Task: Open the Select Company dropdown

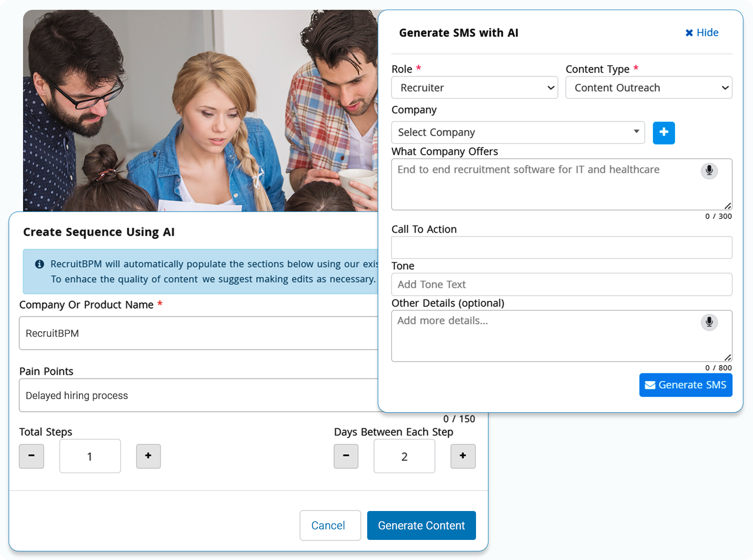Action: (518, 132)
